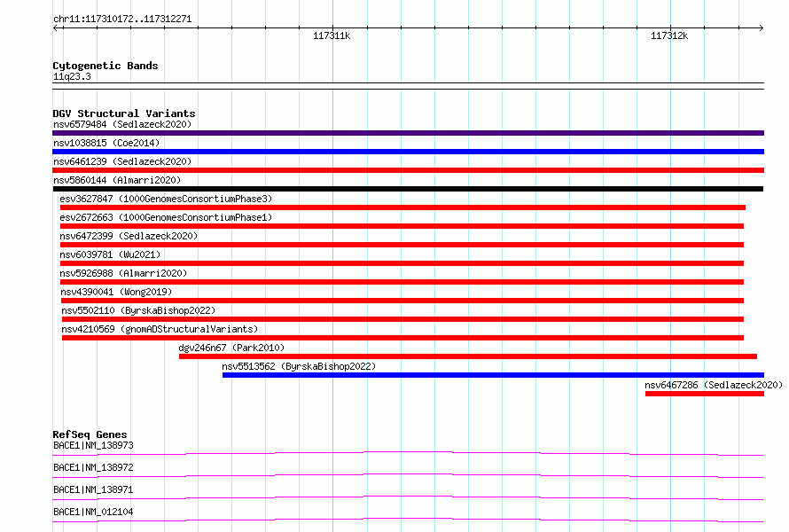Click the left arrow of the ruler

[x=56, y=27]
